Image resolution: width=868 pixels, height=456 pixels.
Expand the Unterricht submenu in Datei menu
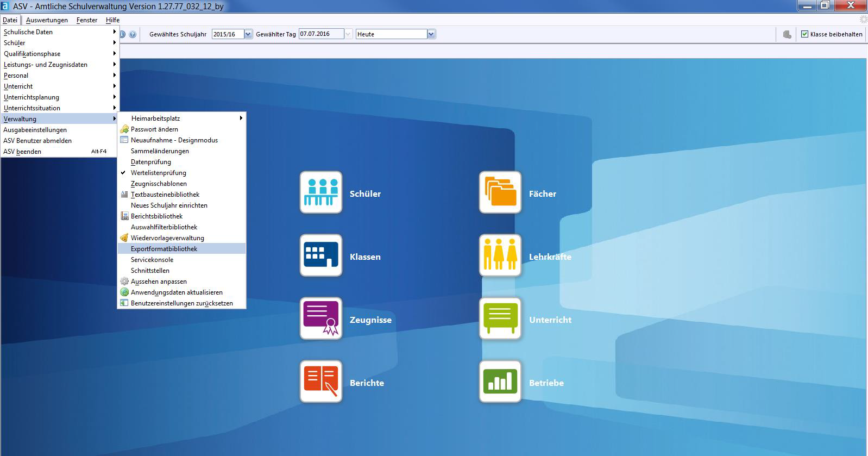click(x=59, y=86)
